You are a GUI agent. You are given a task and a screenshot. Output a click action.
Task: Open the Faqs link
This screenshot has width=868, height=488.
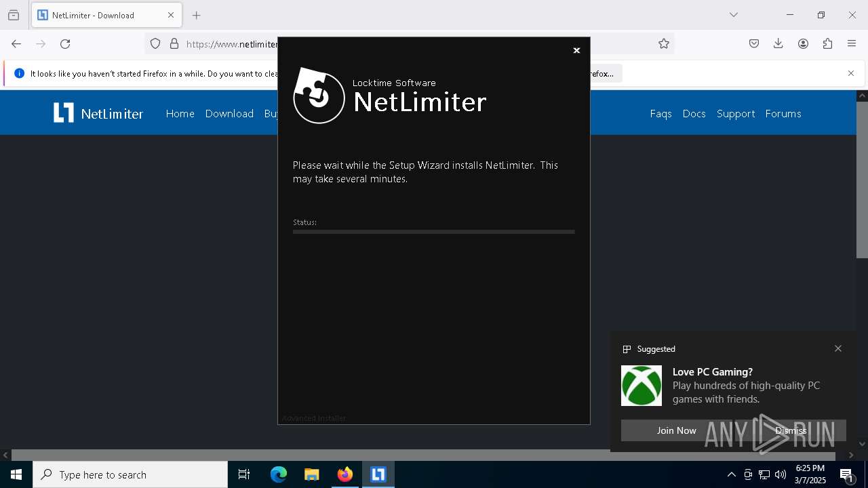(660, 114)
